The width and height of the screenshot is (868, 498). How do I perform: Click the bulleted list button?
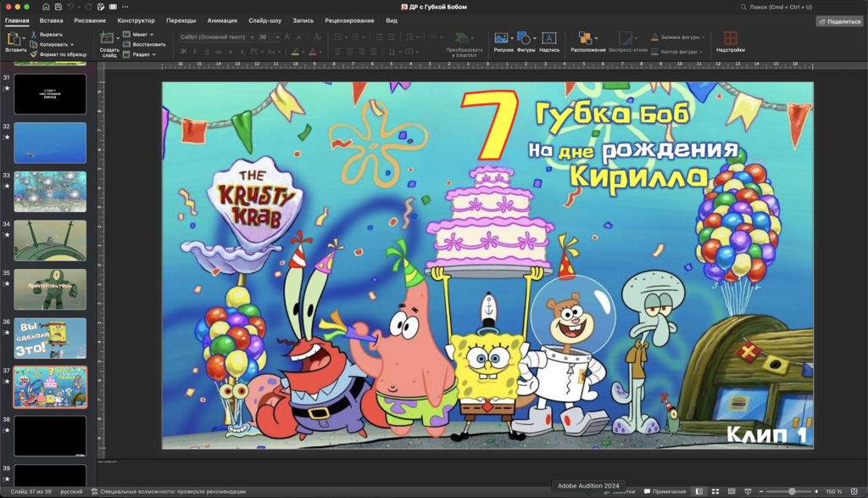coord(337,37)
